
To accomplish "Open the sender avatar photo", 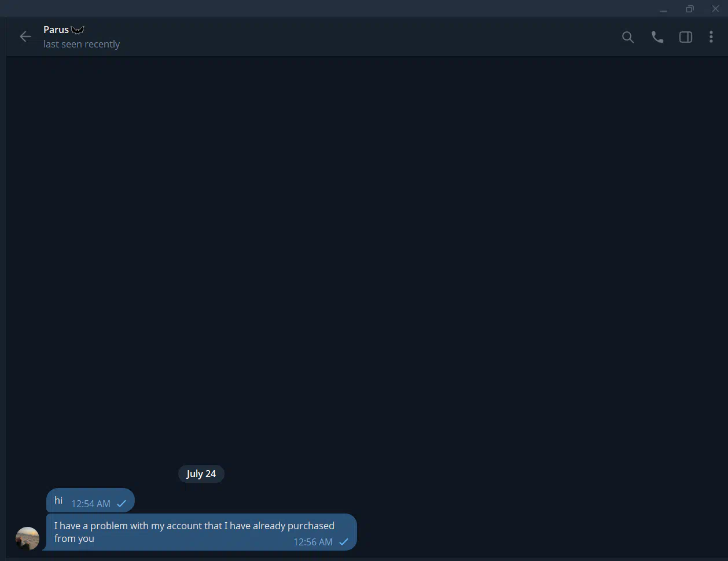I will pos(27,538).
